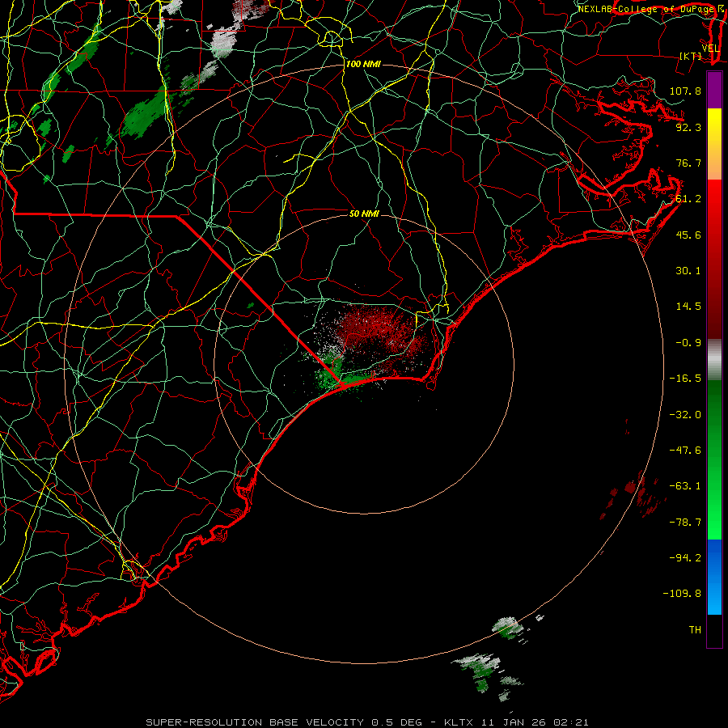Pick the purple segment of the color bar
This screenshot has height=728, width=728.
714,91
